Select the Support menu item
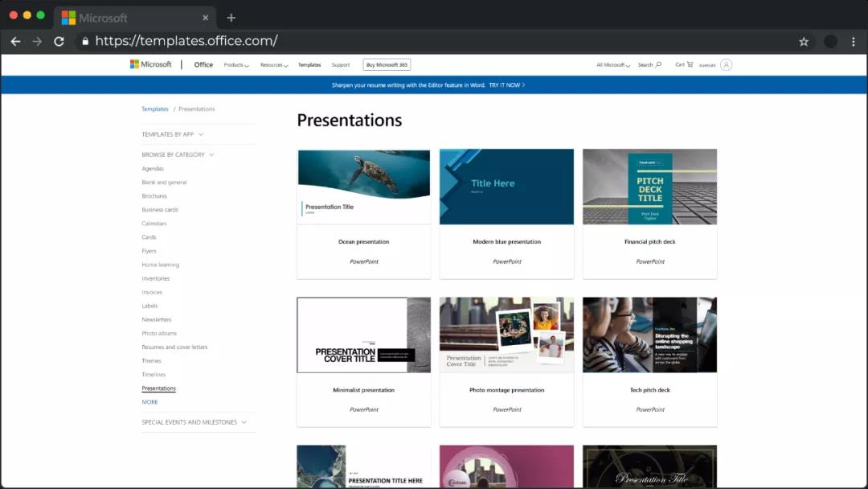 point(341,65)
